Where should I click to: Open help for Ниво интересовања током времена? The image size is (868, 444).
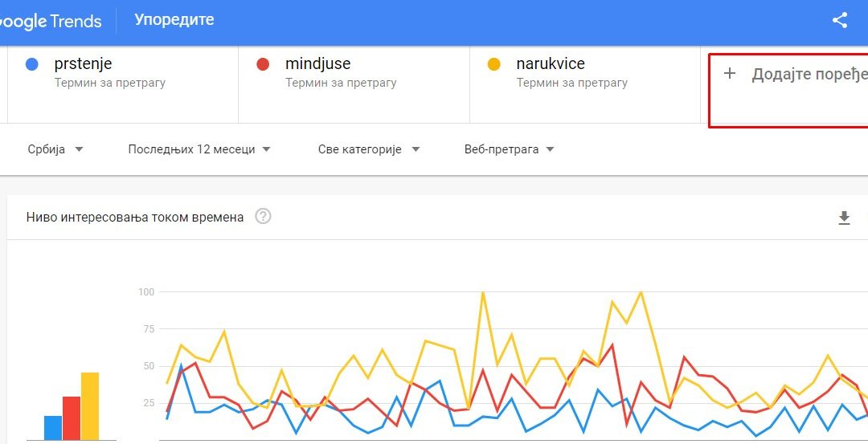point(263,217)
